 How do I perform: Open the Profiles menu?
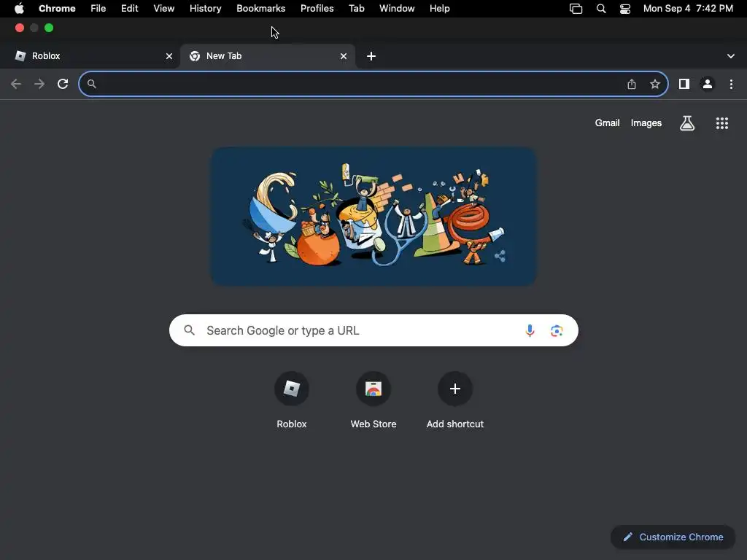(x=317, y=9)
